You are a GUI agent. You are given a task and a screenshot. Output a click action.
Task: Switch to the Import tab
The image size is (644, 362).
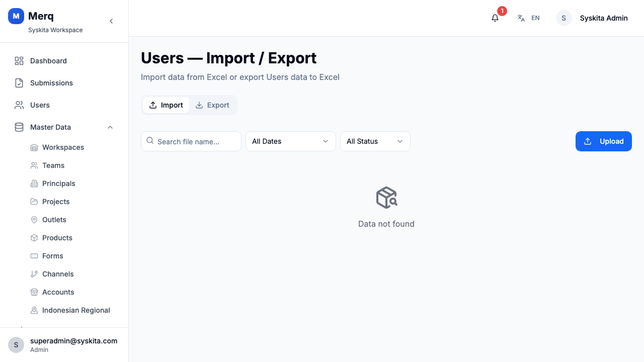coord(166,105)
